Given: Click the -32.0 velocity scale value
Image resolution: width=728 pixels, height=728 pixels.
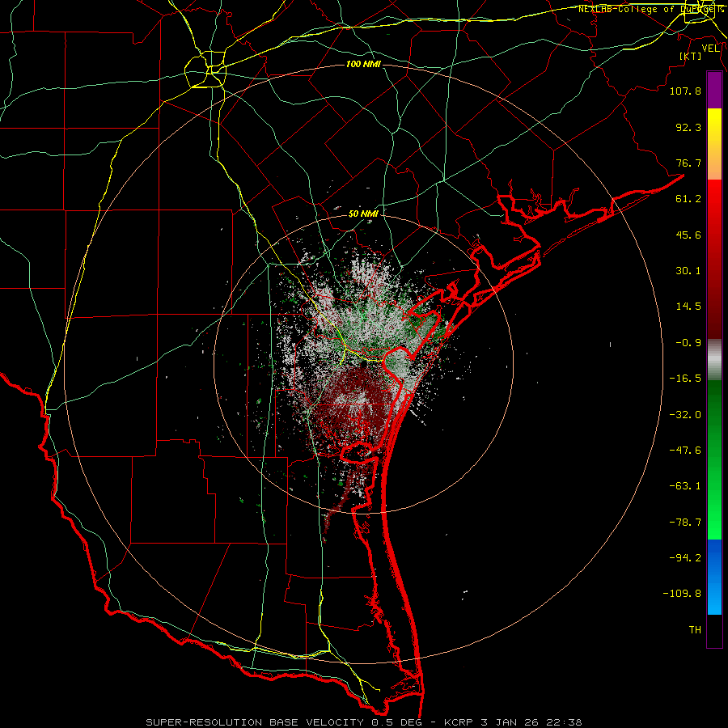Looking at the screenshot, I should coord(685,415).
